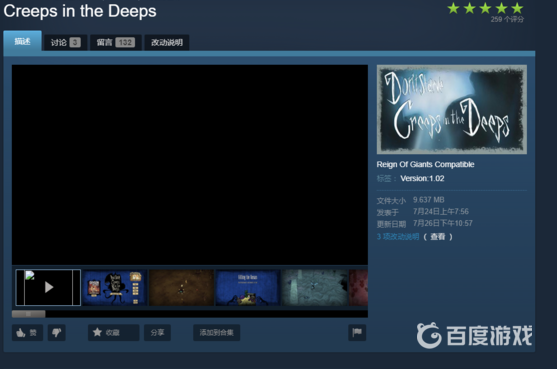Click the 分享 share button
This screenshot has width=557, height=369.
coord(157,332)
